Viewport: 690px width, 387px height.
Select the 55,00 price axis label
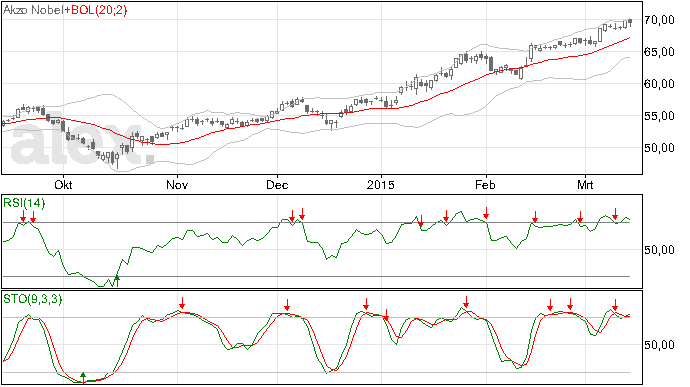659,116
